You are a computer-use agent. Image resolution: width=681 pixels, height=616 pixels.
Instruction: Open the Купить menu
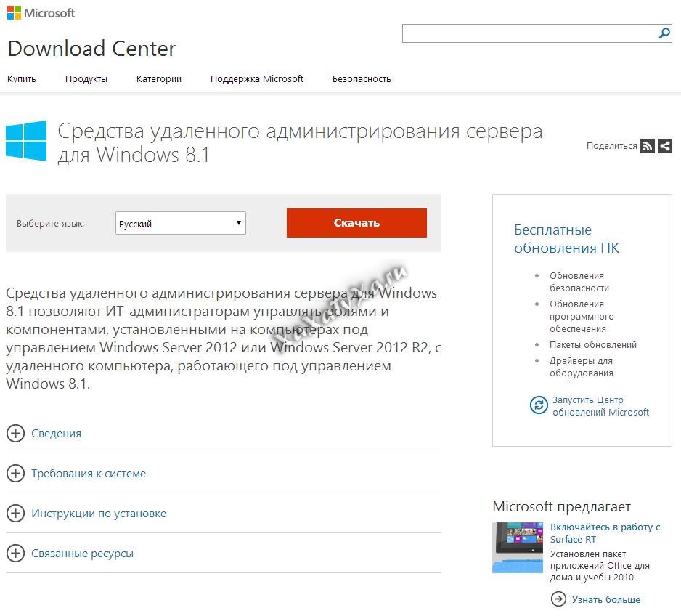(x=21, y=79)
